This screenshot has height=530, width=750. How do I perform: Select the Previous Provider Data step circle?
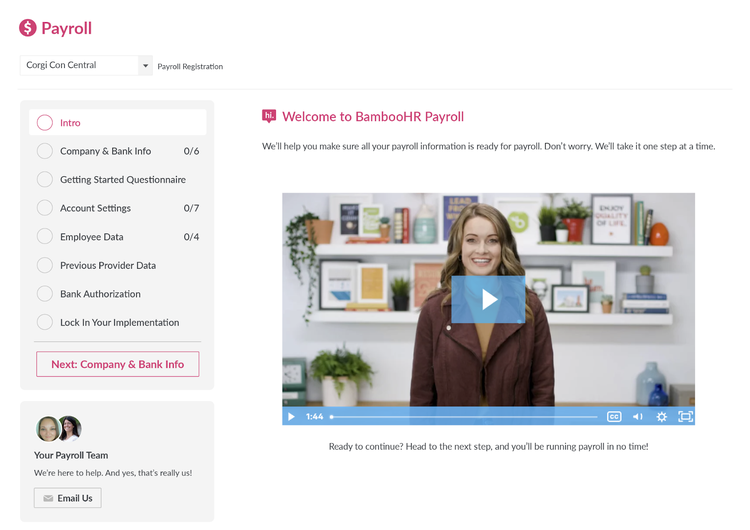tap(44, 266)
